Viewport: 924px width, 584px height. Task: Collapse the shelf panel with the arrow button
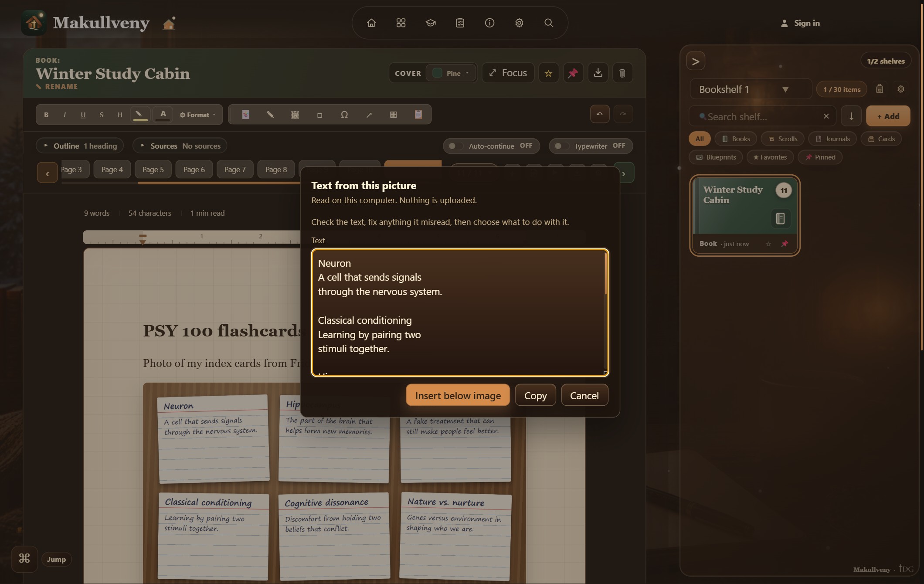coord(696,61)
